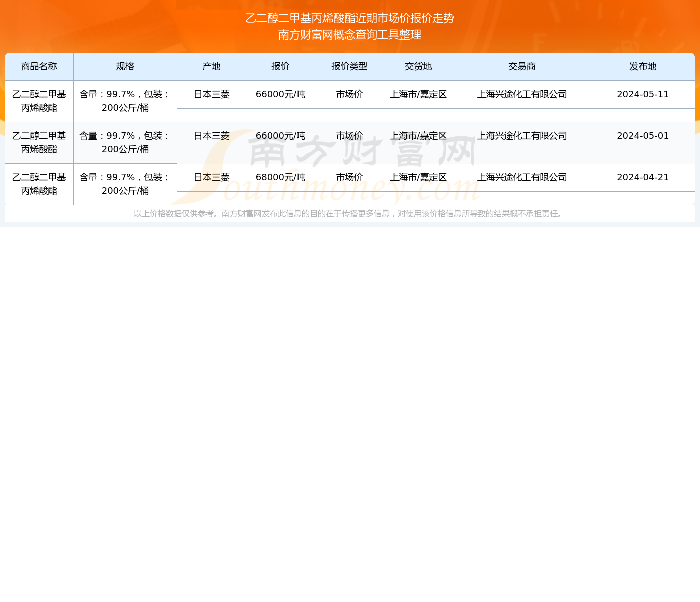This screenshot has height=602, width=700.
Task: Click the 交易商 column header
Action: click(522, 66)
